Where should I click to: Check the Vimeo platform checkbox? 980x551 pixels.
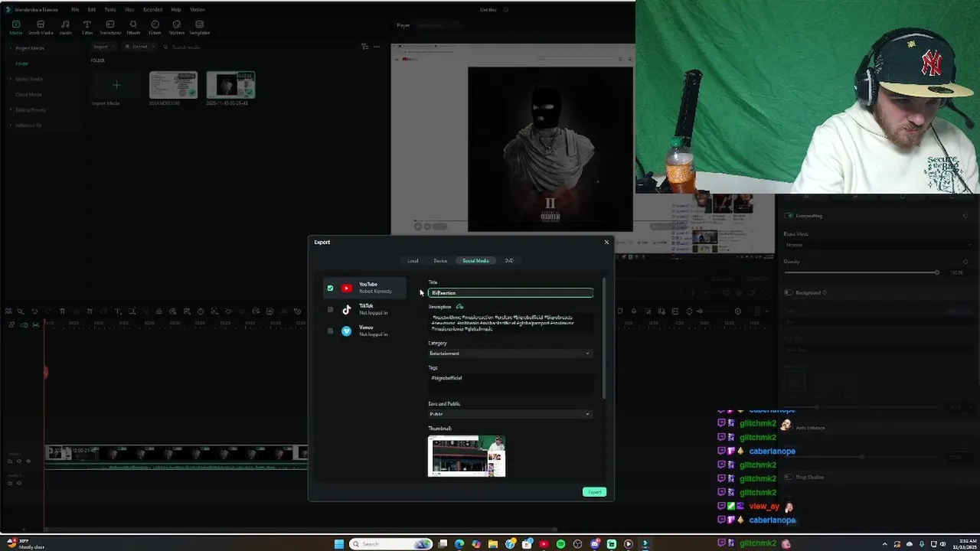[x=330, y=331]
